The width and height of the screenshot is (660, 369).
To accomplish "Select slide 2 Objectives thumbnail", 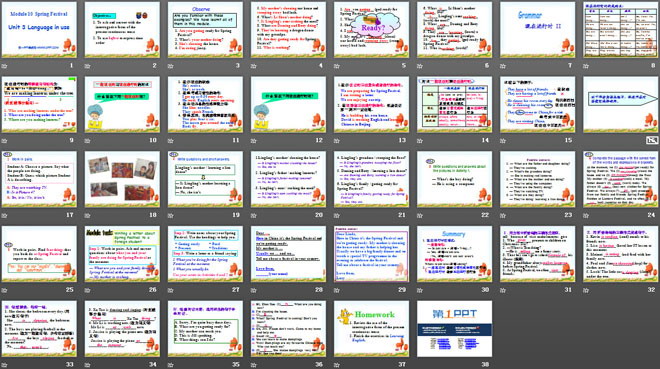I will 122,30.
